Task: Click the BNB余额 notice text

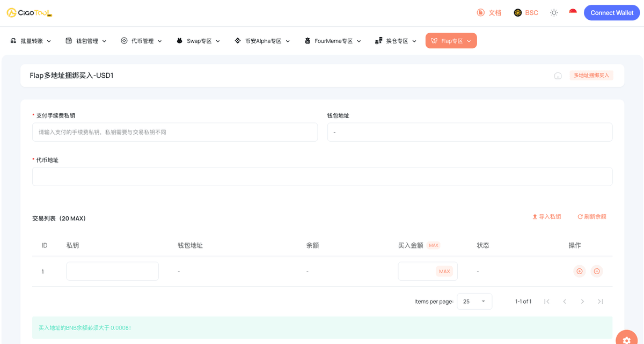Action: tap(85, 328)
